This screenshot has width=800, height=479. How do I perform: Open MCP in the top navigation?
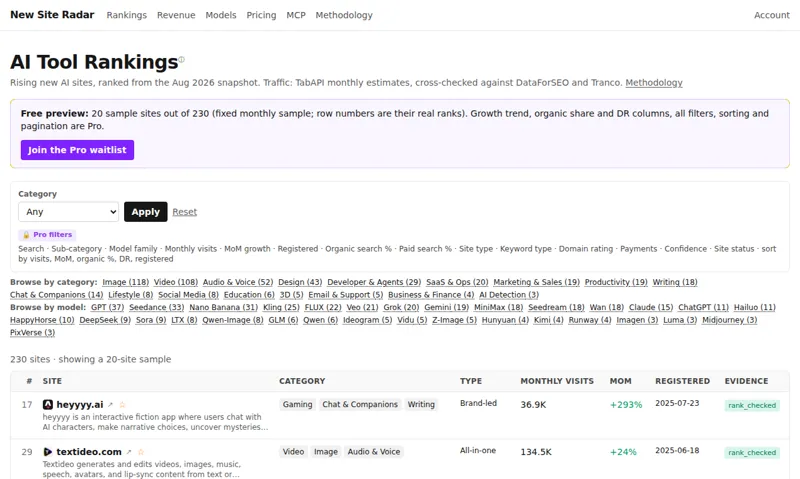coord(296,15)
